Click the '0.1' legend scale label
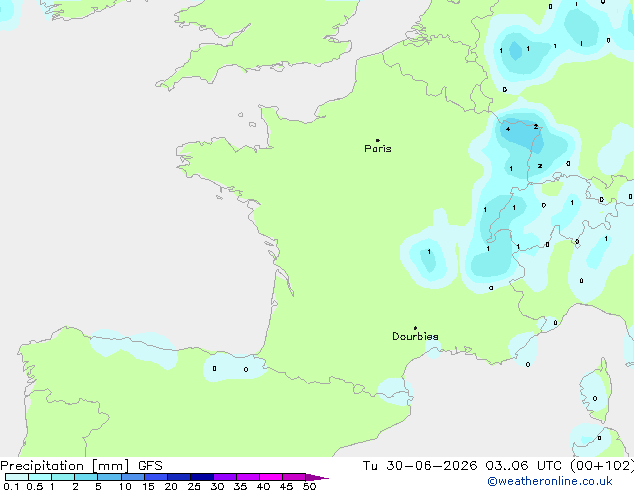This screenshot has width=634, height=490. click(x=11, y=486)
